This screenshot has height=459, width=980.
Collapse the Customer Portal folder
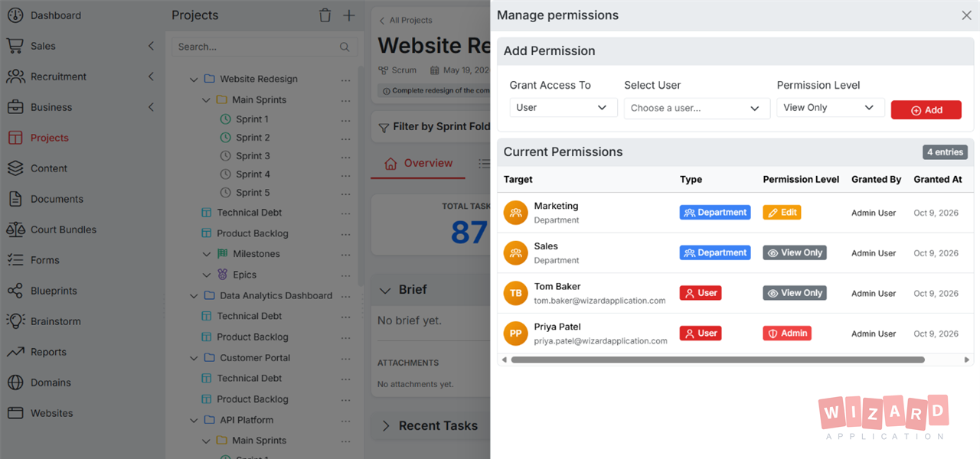(x=194, y=358)
